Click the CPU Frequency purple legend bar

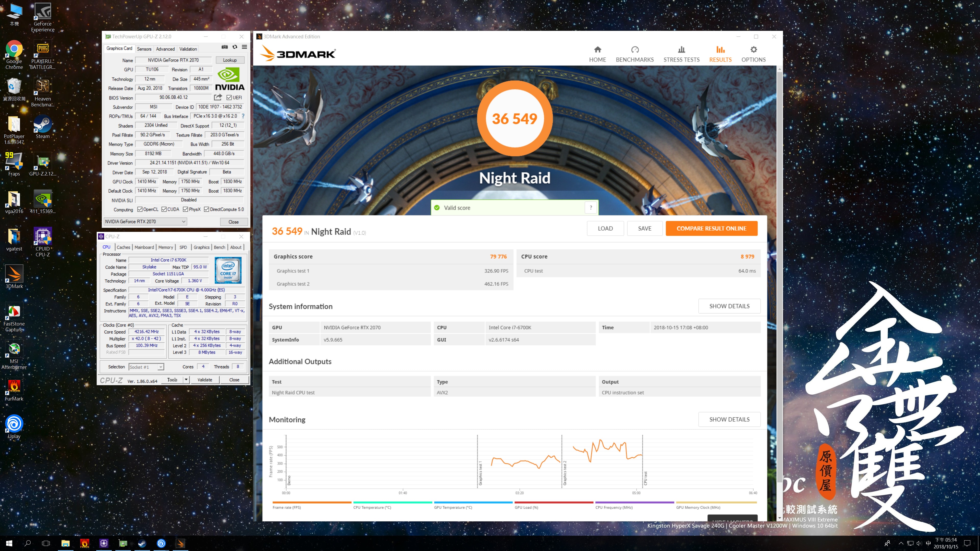pyautogui.click(x=634, y=502)
